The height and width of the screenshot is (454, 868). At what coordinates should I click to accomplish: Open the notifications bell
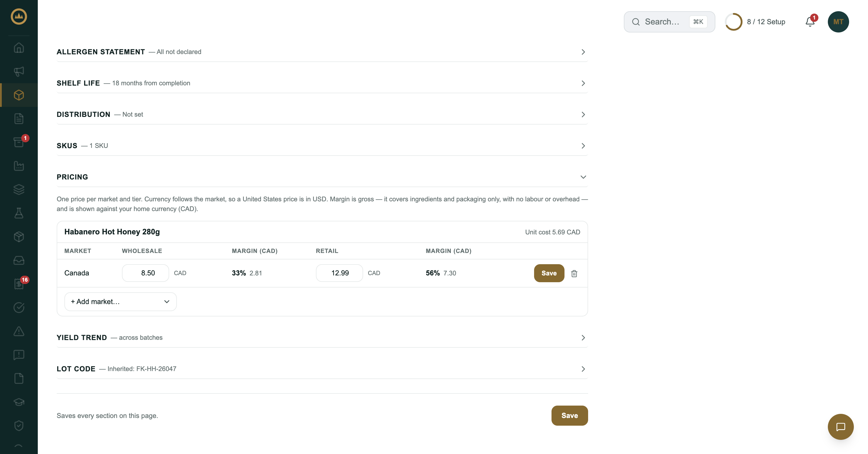click(x=810, y=22)
